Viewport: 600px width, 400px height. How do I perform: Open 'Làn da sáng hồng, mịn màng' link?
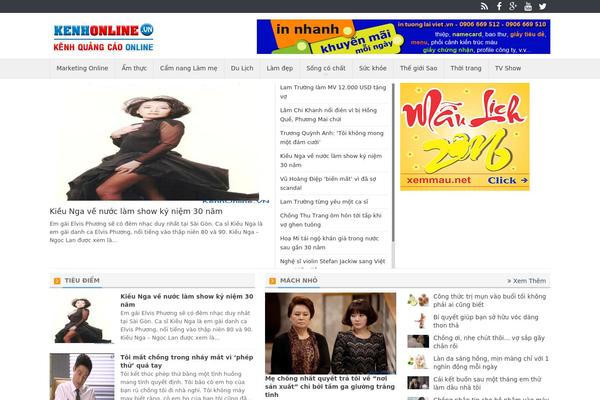tap(491, 362)
